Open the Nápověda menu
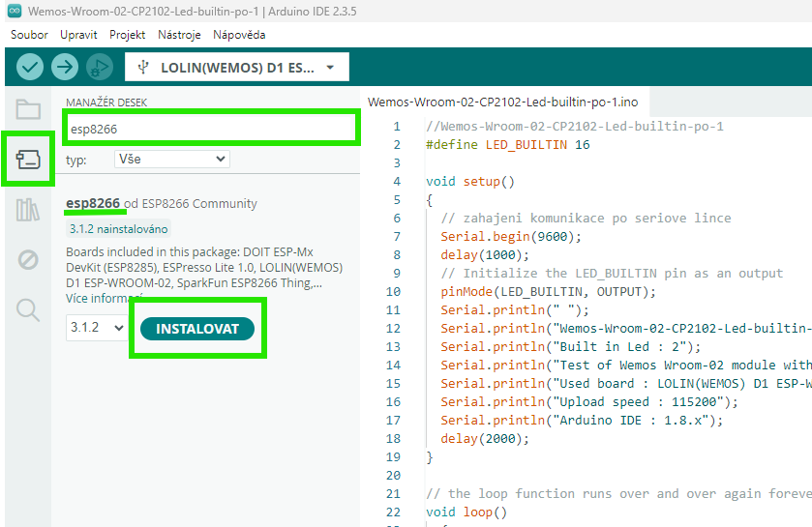The image size is (812, 527). pyautogui.click(x=239, y=35)
